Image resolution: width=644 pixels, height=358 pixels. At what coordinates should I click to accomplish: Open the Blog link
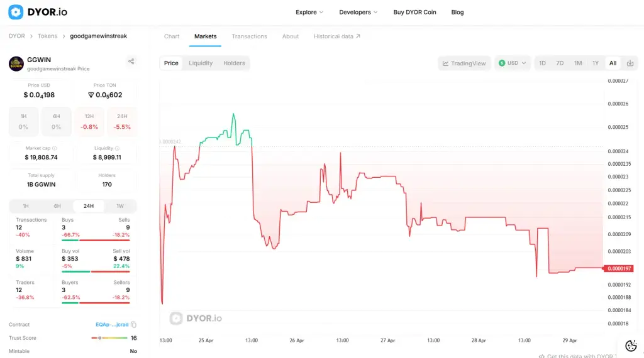click(457, 13)
